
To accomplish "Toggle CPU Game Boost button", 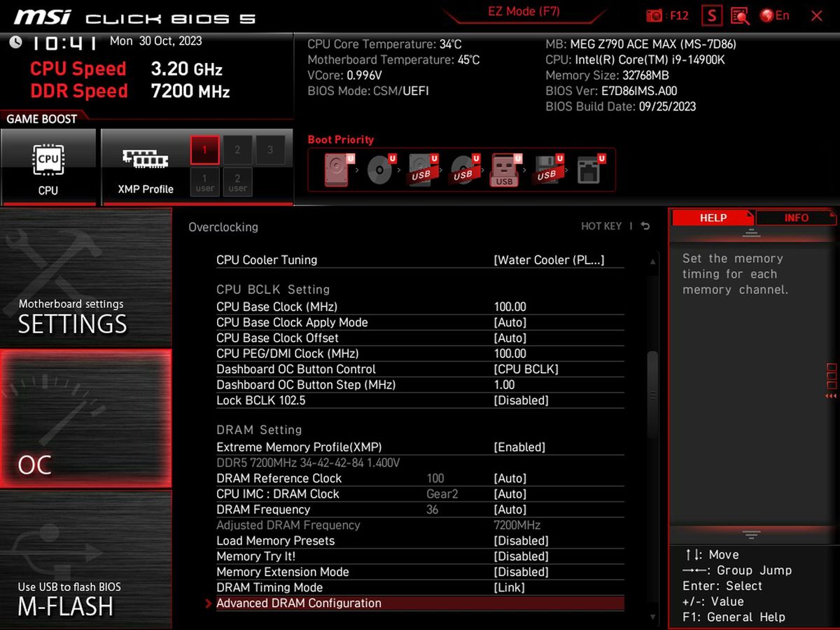I will coord(48,167).
